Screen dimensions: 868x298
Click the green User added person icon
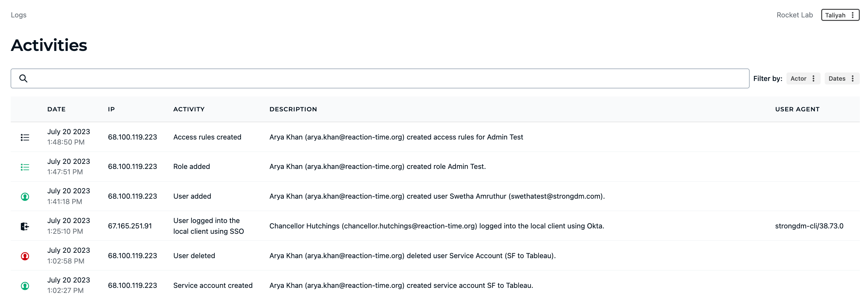tap(25, 196)
